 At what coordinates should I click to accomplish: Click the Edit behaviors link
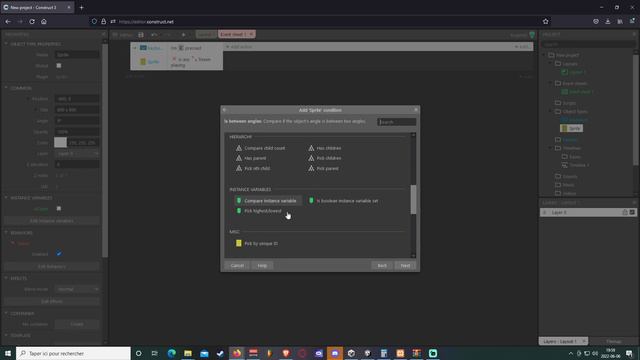[x=52, y=267]
